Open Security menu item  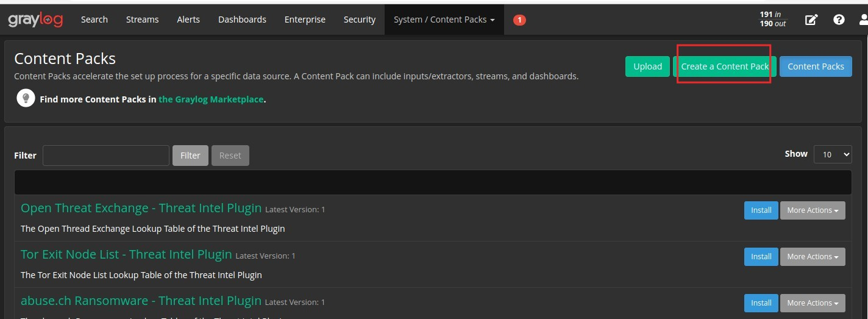click(x=360, y=20)
